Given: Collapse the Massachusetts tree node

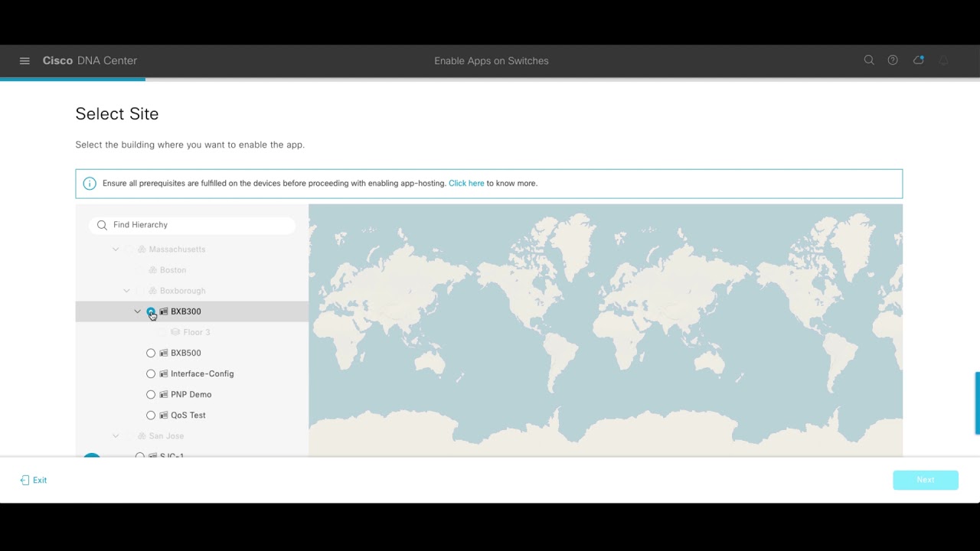Looking at the screenshot, I should 116,249.
